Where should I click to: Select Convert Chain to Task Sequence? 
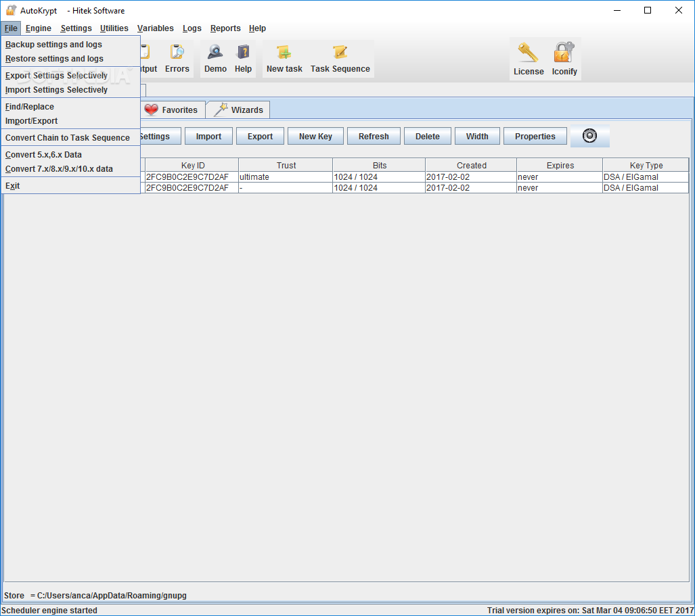pos(71,138)
